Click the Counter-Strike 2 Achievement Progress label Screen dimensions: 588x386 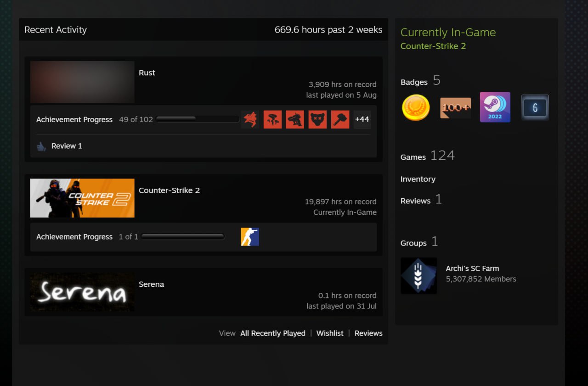click(x=74, y=237)
